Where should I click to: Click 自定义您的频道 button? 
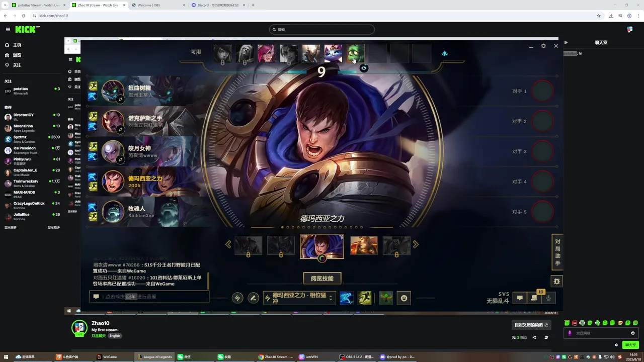click(x=531, y=325)
